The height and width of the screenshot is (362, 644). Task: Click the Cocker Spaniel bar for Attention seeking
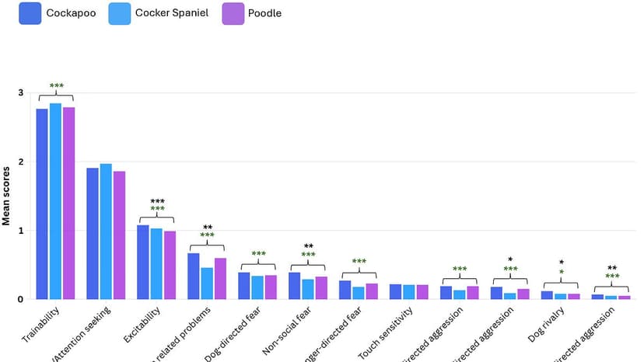(106, 231)
